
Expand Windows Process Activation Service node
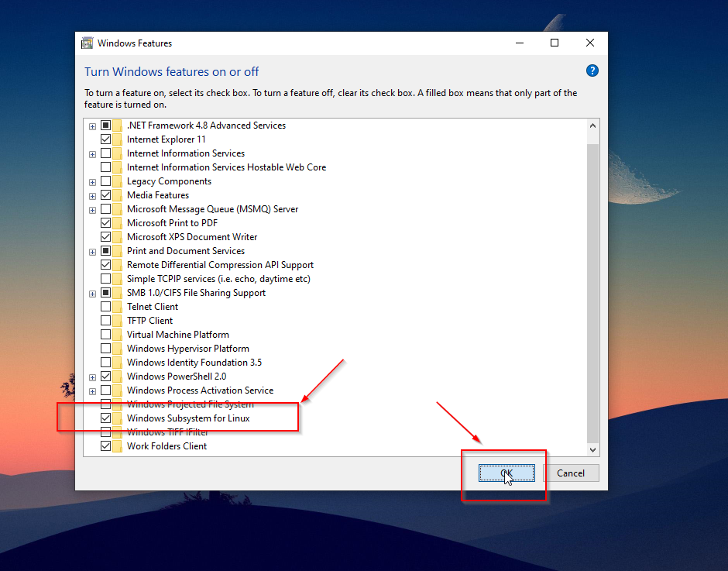[92, 391]
